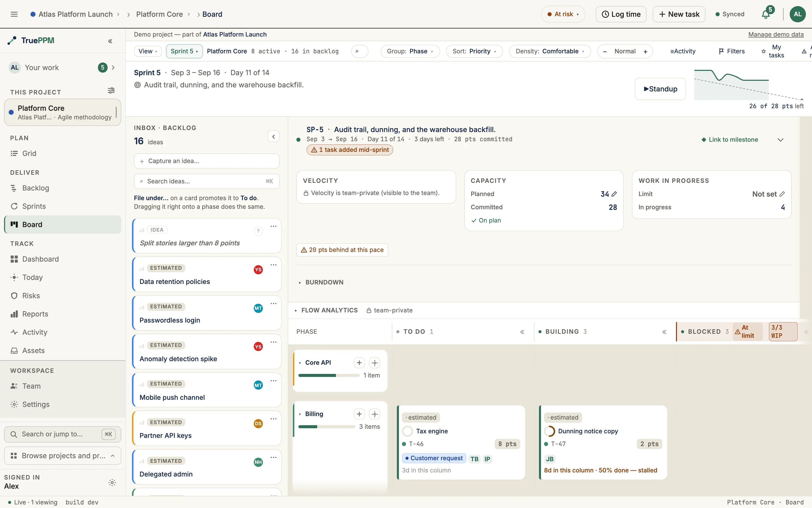Click the New task button

tap(679, 14)
